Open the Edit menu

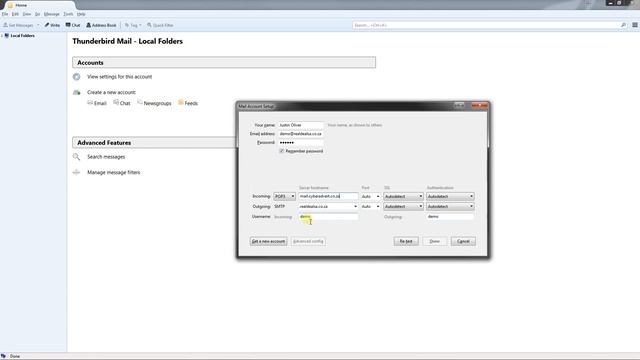point(15,14)
